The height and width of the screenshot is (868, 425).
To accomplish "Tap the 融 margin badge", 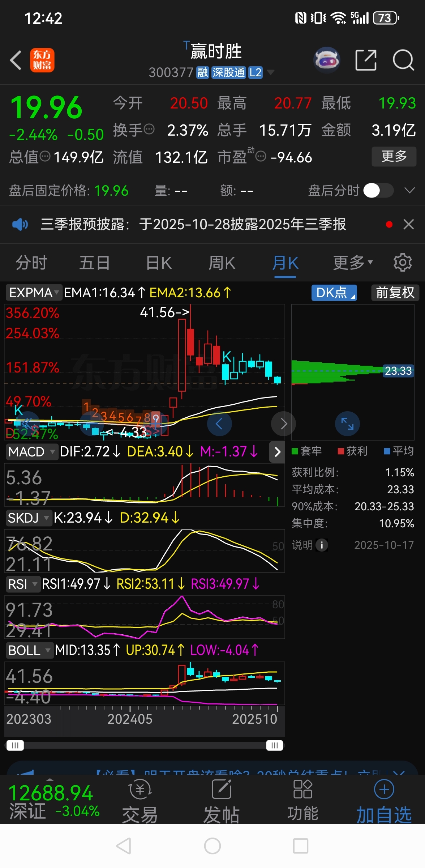I will pos(202,72).
